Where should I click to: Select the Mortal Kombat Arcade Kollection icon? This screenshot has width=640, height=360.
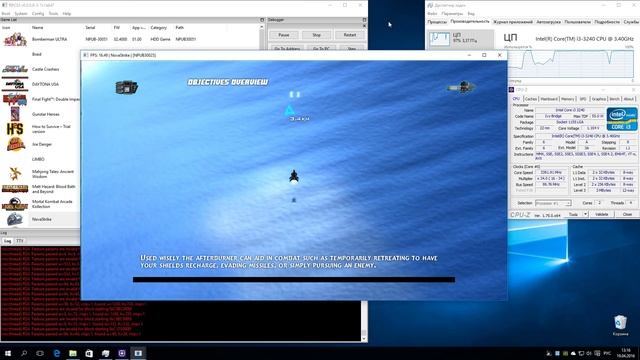pyautogui.click(x=15, y=204)
